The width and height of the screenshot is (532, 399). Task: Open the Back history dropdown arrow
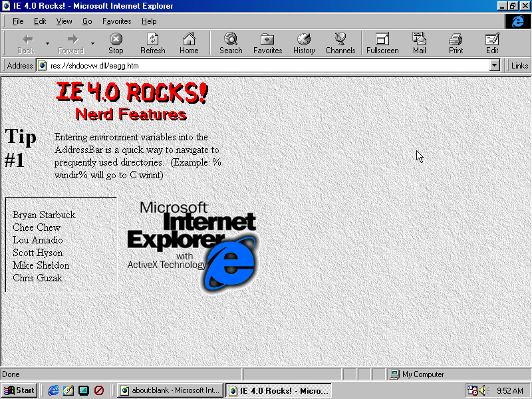[47, 44]
